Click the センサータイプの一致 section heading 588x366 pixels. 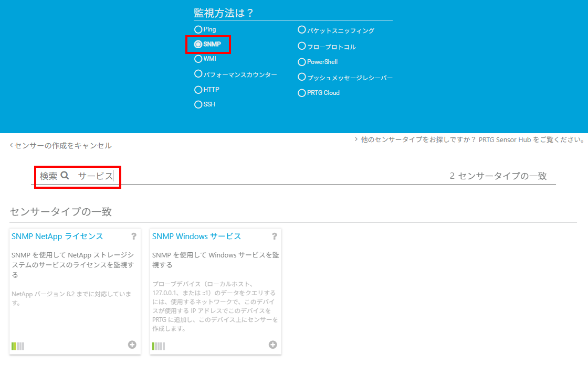point(61,212)
